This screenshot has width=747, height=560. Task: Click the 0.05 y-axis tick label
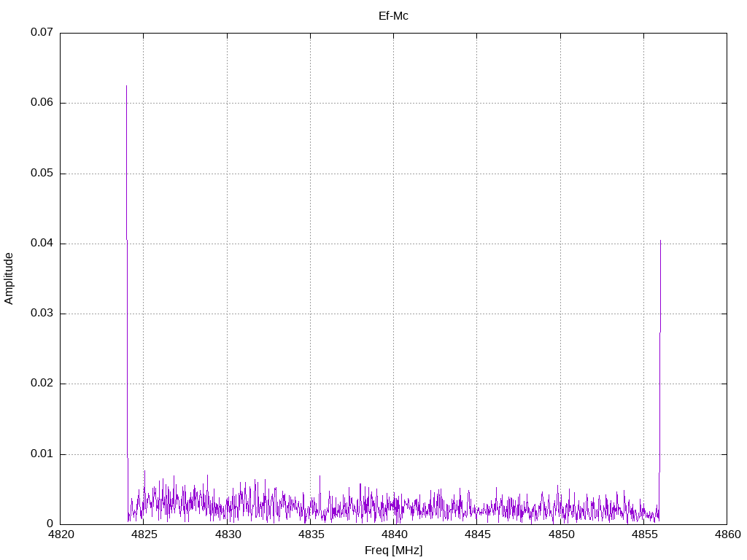pos(42,174)
